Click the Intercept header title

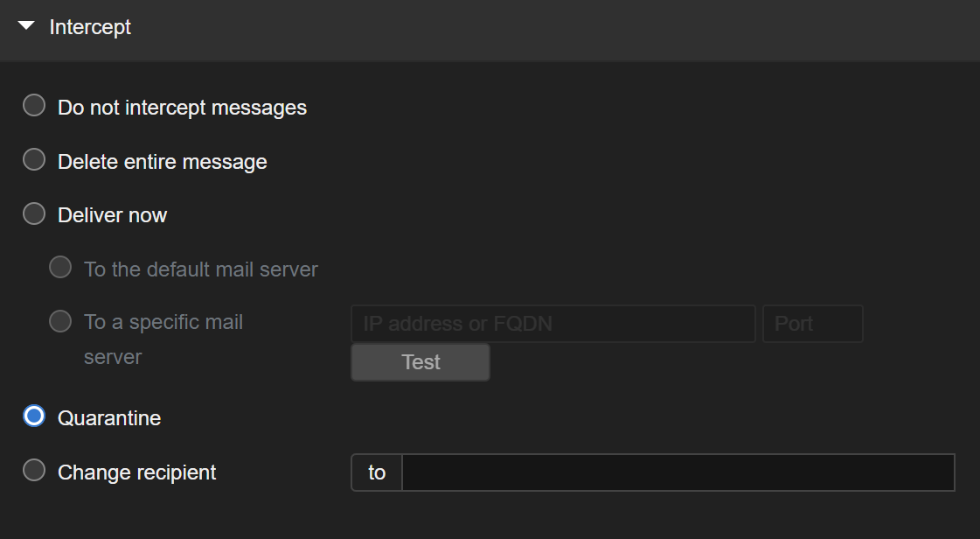(x=90, y=27)
